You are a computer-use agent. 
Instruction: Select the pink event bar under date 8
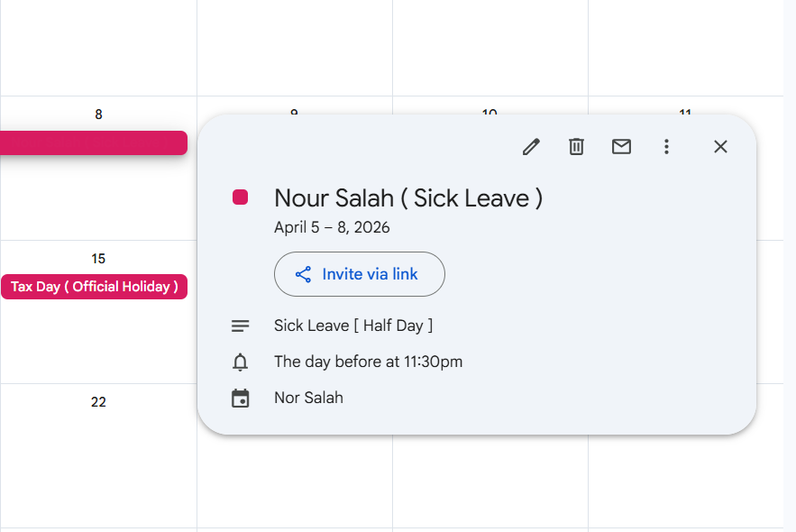94,142
